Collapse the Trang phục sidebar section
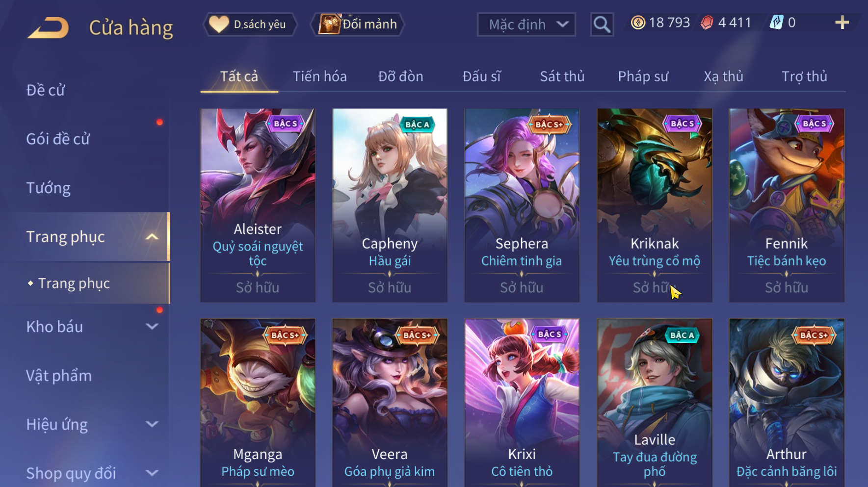The image size is (868, 487). point(152,237)
